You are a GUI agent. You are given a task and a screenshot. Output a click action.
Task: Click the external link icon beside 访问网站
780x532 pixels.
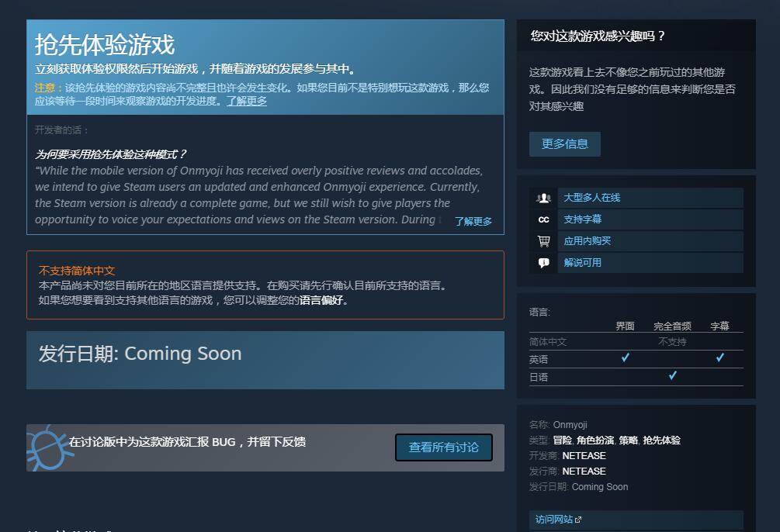(578, 520)
